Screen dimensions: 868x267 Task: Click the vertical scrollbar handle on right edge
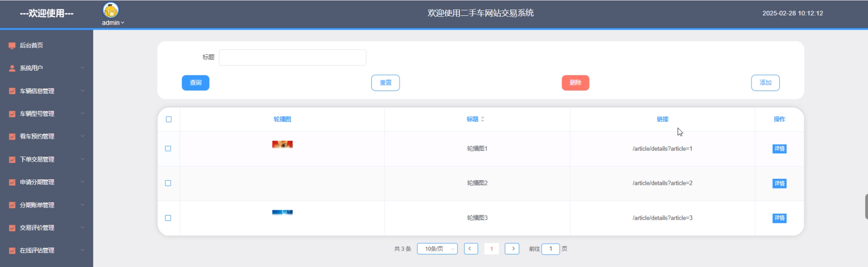tap(866, 207)
